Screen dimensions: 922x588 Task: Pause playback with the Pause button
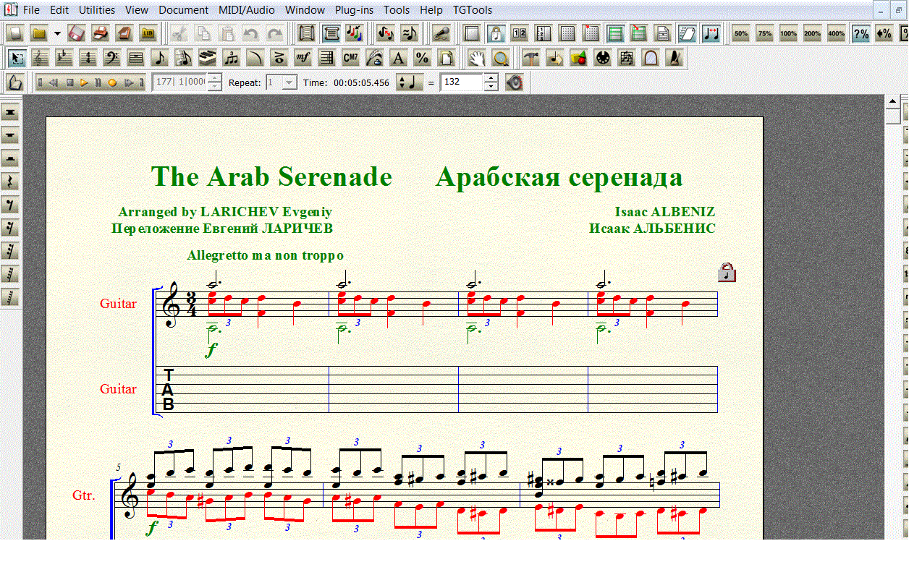[x=98, y=82]
